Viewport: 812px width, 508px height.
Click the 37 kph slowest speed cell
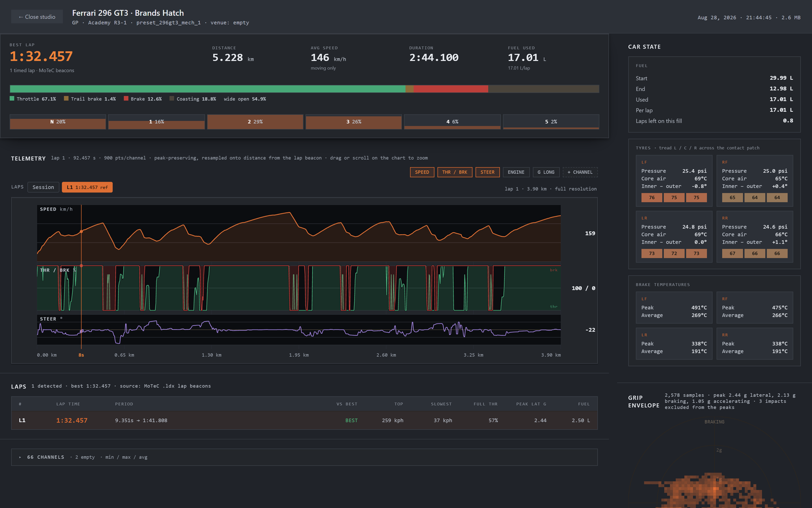pos(443,421)
